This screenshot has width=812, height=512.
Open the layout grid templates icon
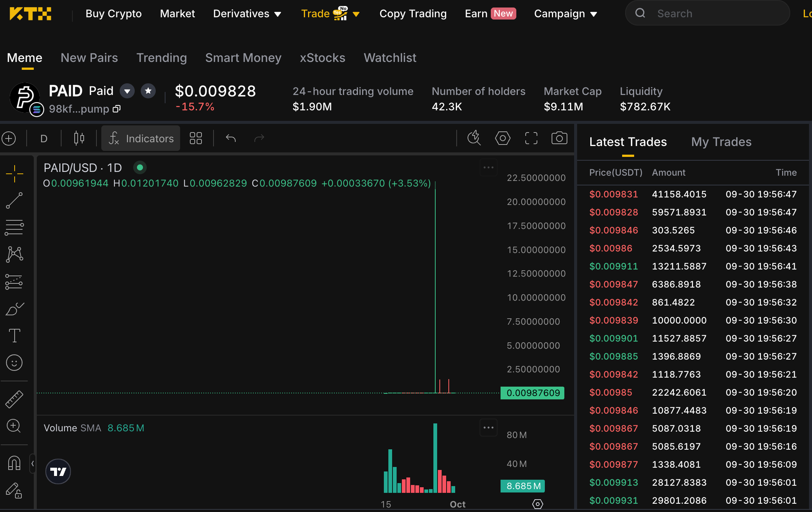pyautogui.click(x=195, y=139)
